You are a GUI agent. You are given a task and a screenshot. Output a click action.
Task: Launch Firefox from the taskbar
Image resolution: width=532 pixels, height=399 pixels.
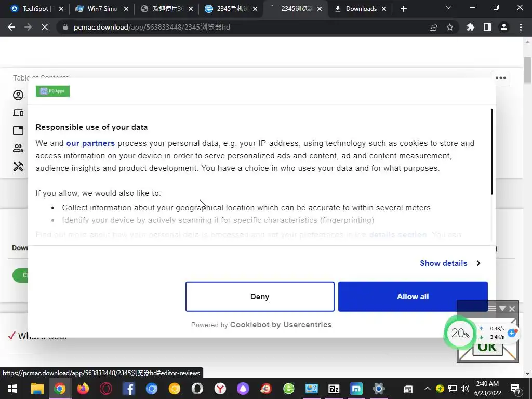click(x=83, y=389)
